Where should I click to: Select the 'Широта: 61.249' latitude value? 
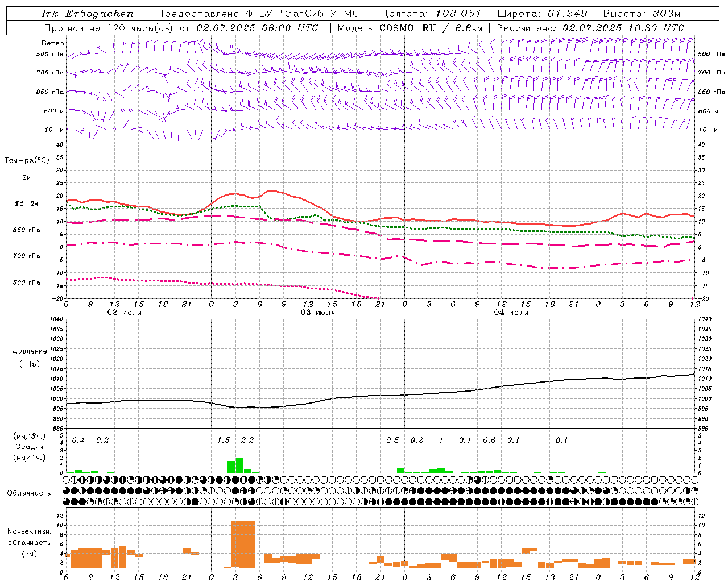pos(542,14)
